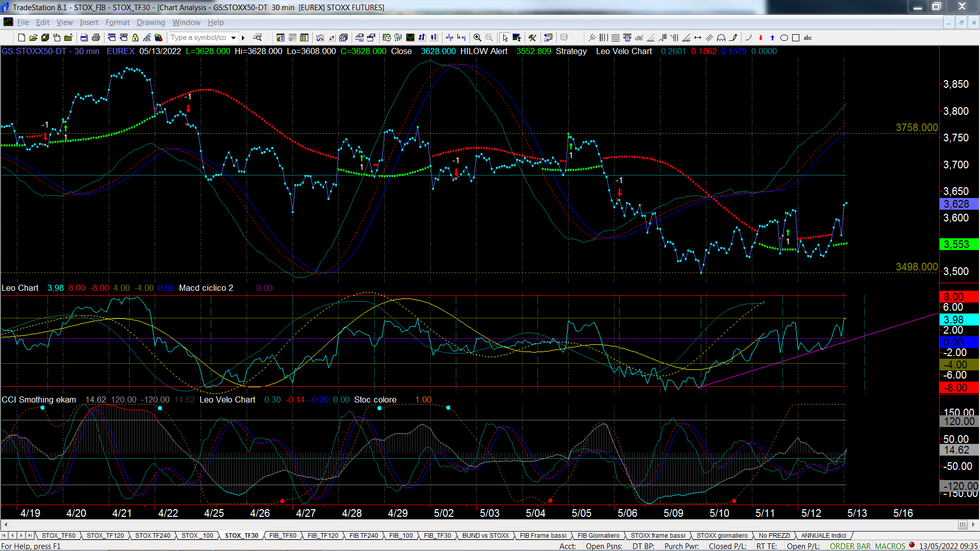980x551 pixels.
Task: Click the horizontal scrollbar right arrow
Action: pos(973,524)
